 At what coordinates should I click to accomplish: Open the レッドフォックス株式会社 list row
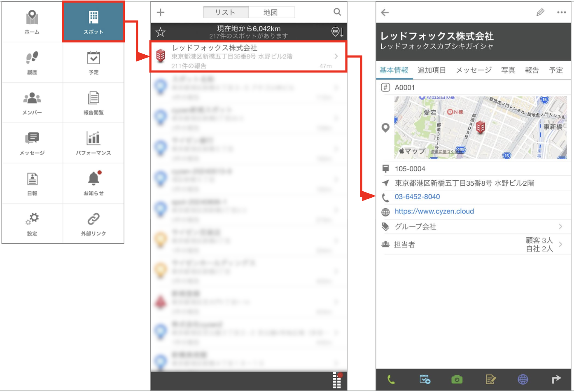(x=249, y=56)
